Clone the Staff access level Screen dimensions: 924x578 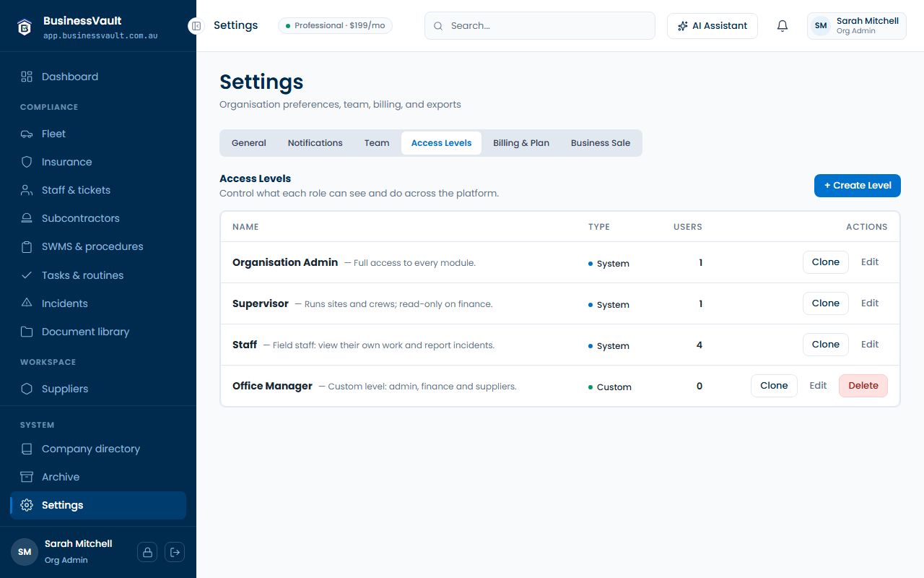pyautogui.click(x=826, y=345)
